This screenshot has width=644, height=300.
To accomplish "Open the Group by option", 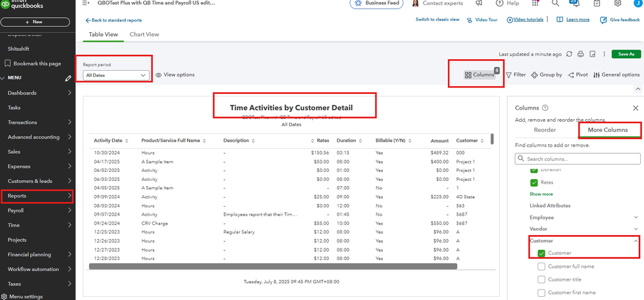I will coord(547,75).
